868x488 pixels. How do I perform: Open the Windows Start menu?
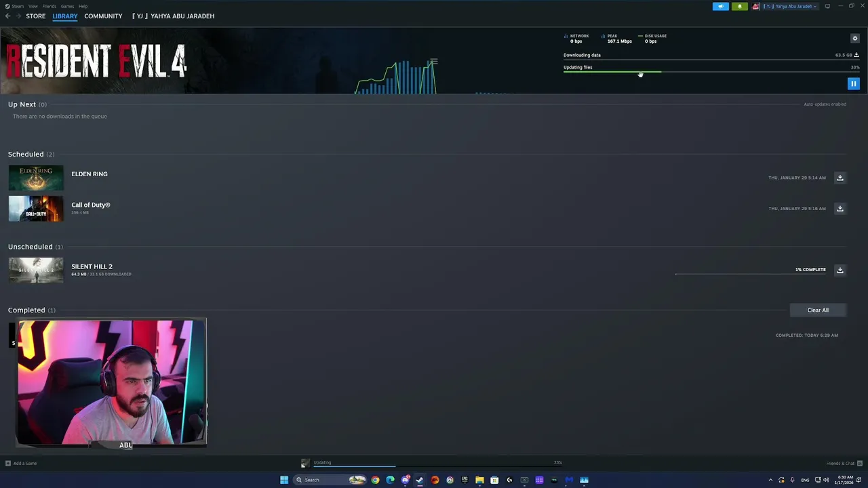284,480
